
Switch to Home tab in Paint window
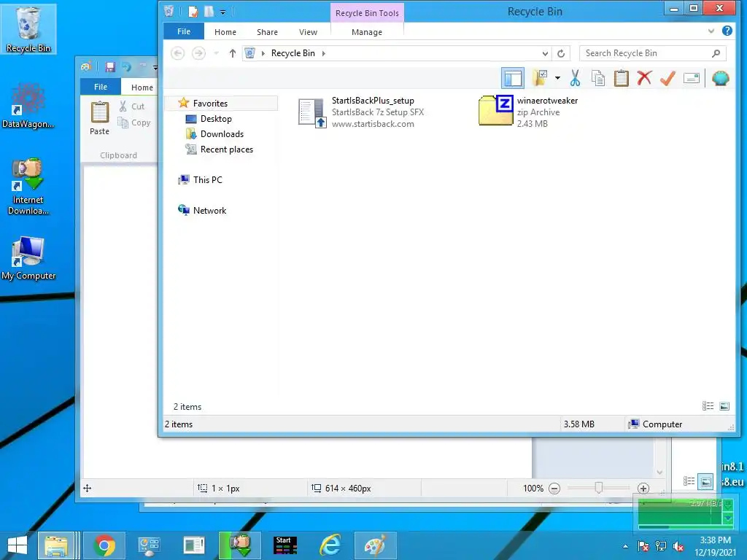coord(142,87)
